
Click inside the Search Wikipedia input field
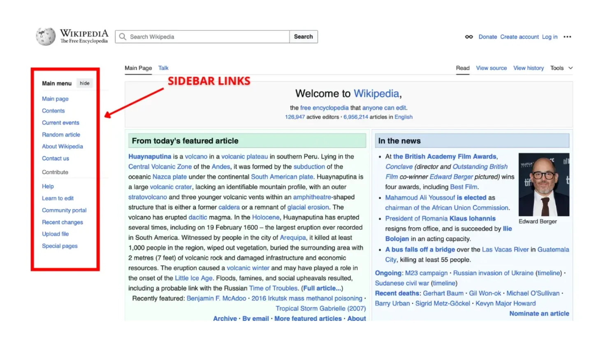click(x=185, y=37)
